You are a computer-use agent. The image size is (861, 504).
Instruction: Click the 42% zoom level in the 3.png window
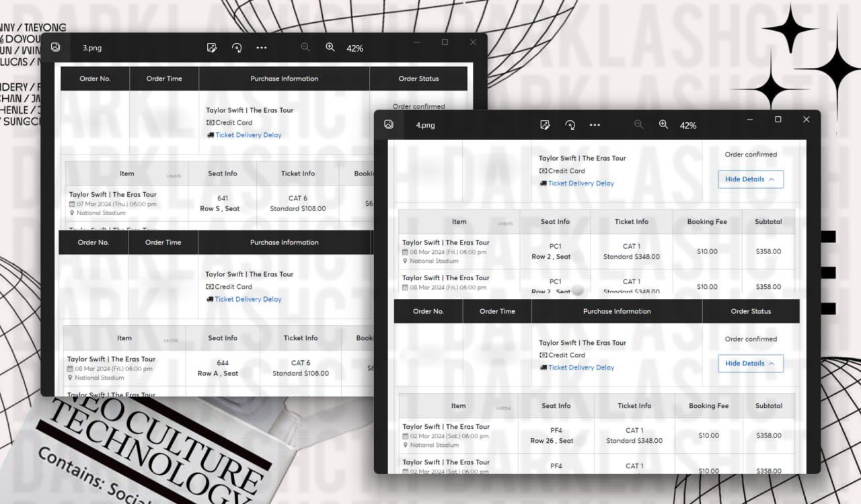coord(354,48)
